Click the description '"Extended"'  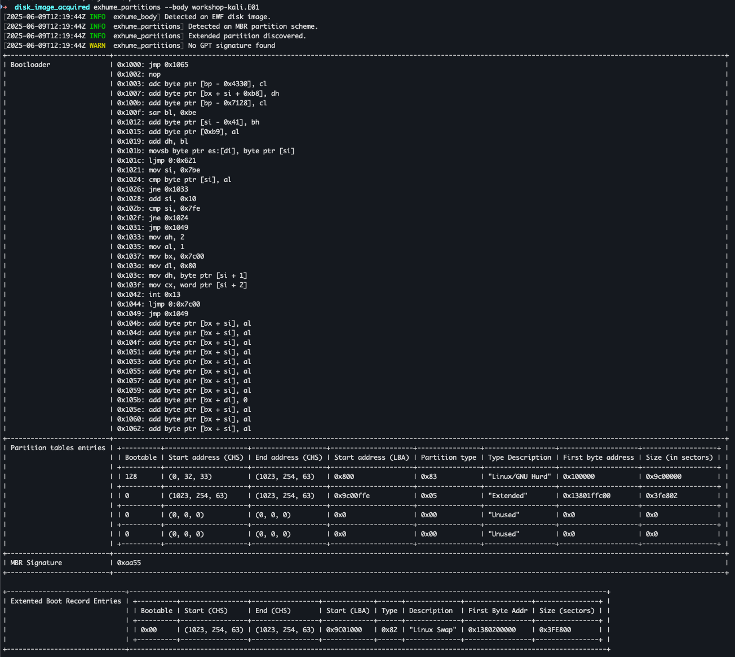pyautogui.click(x=508, y=496)
